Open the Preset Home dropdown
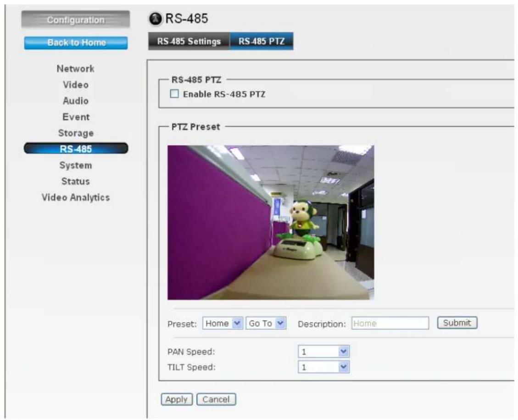The image size is (518, 420). (x=223, y=323)
